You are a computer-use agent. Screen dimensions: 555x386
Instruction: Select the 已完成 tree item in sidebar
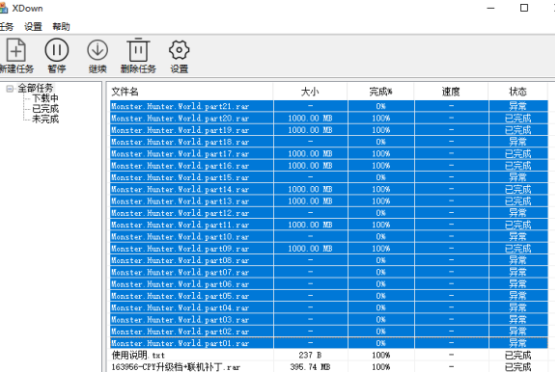click(46, 109)
